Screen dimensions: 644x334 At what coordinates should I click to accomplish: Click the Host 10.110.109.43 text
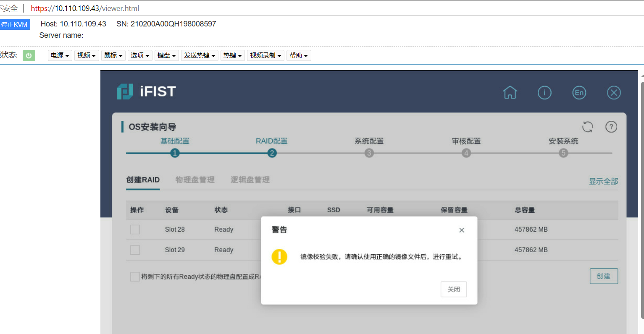click(x=74, y=24)
